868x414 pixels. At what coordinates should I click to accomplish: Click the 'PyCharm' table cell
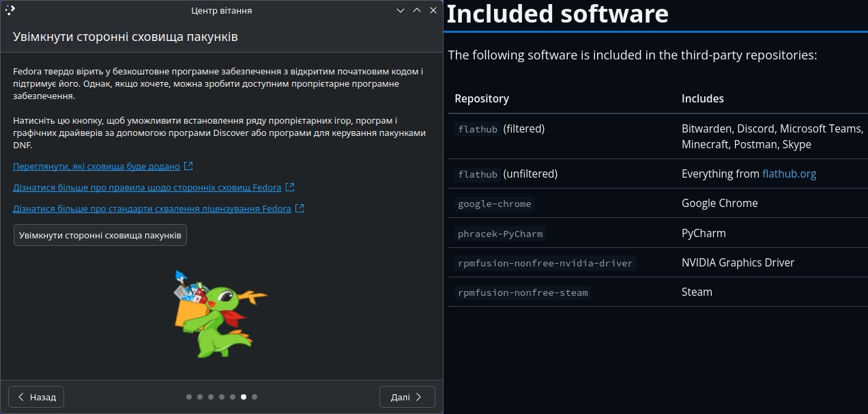click(704, 233)
